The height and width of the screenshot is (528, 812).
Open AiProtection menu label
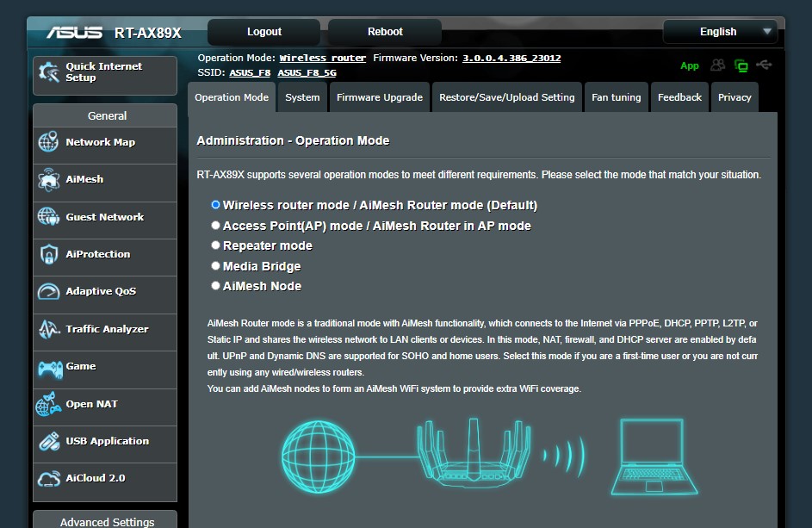point(98,254)
